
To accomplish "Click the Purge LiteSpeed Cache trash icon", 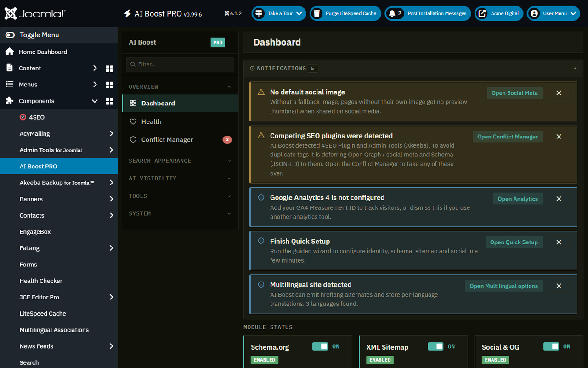I will [x=317, y=13].
